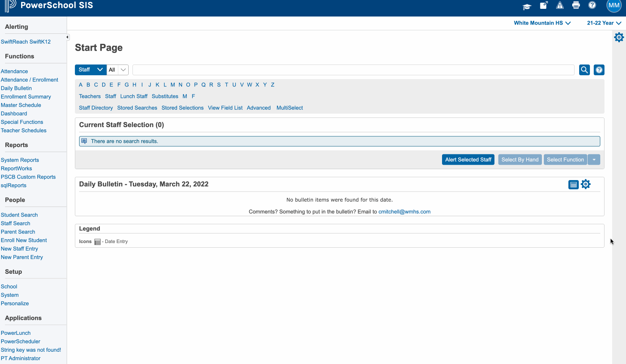This screenshot has height=364, width=626.
Task: Show Lunch Staff quick filter
Action: pyautogui.click(x=134, y=96)
